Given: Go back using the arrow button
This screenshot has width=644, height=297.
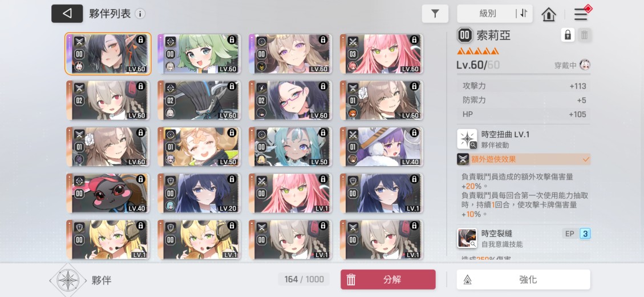Looking at the screenshot, I should tap(67, 14).
